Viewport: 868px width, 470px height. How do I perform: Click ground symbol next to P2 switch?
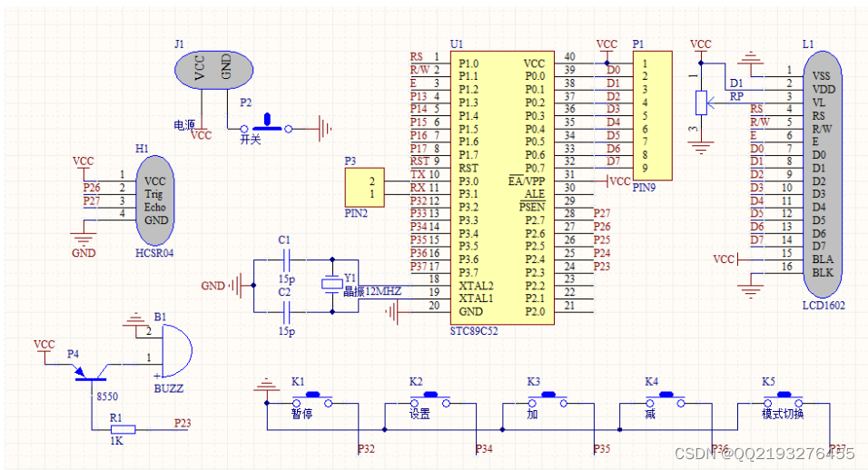pyautogui.click(x=325, y=129)
